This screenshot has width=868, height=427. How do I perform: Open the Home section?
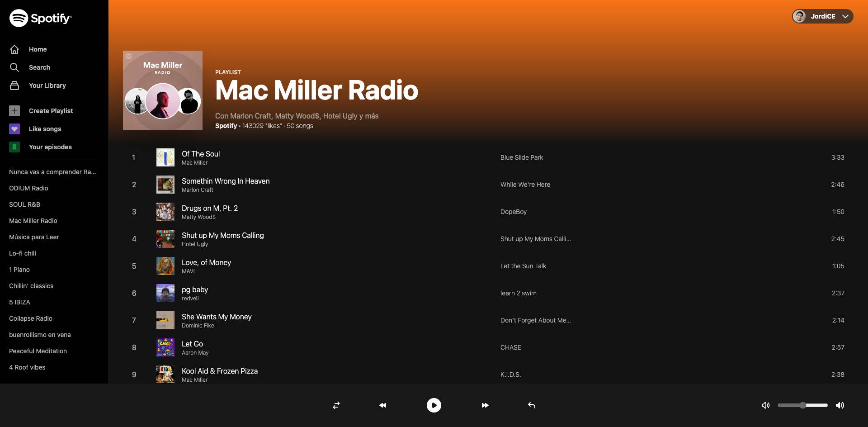click(38, 49)
